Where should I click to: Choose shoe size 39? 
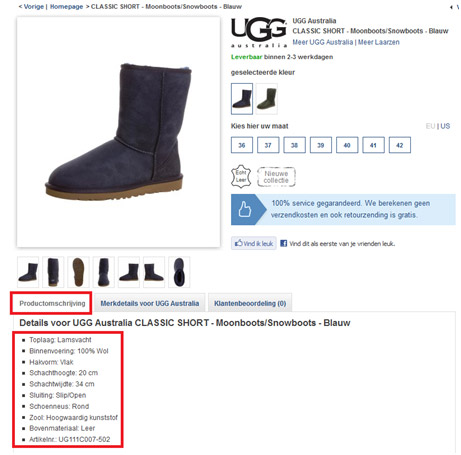[321, 145]
